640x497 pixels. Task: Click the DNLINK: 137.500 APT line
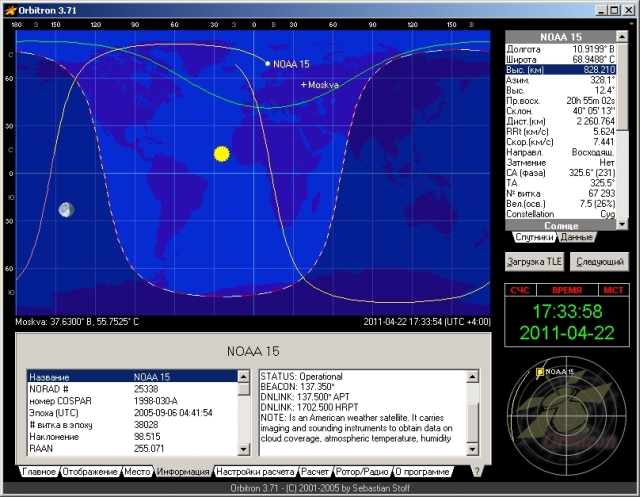pyautogui.click(x=305, y=397)
